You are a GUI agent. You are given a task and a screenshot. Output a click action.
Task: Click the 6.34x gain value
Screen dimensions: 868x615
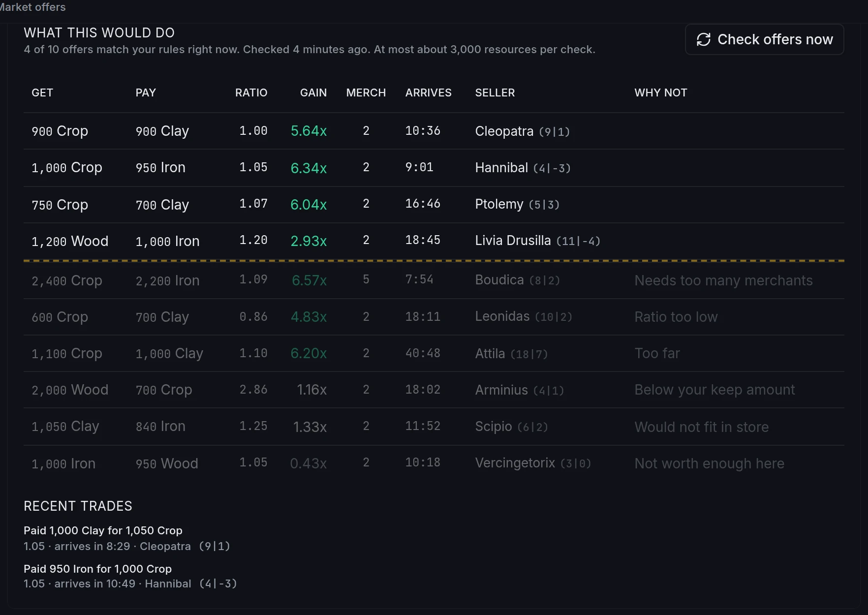[x=309, y=168]
